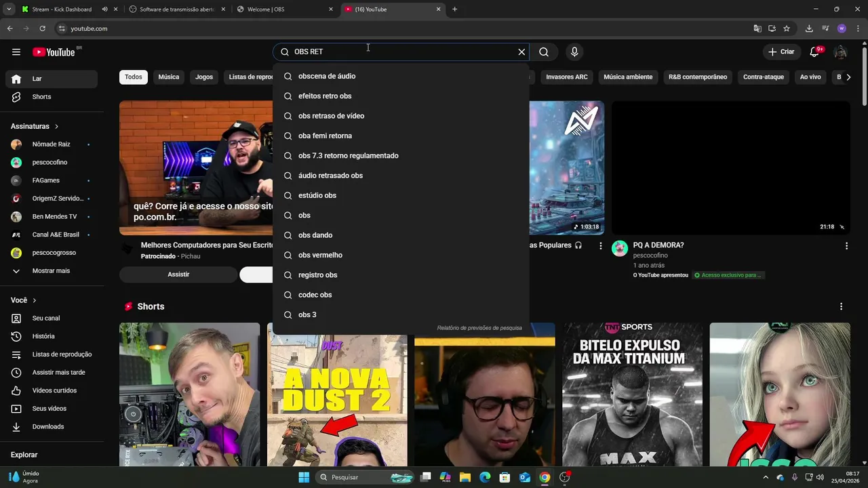Choose suggestion "oba femi retorna"
This screenshot has width=868, height=488.
[401, 136]
